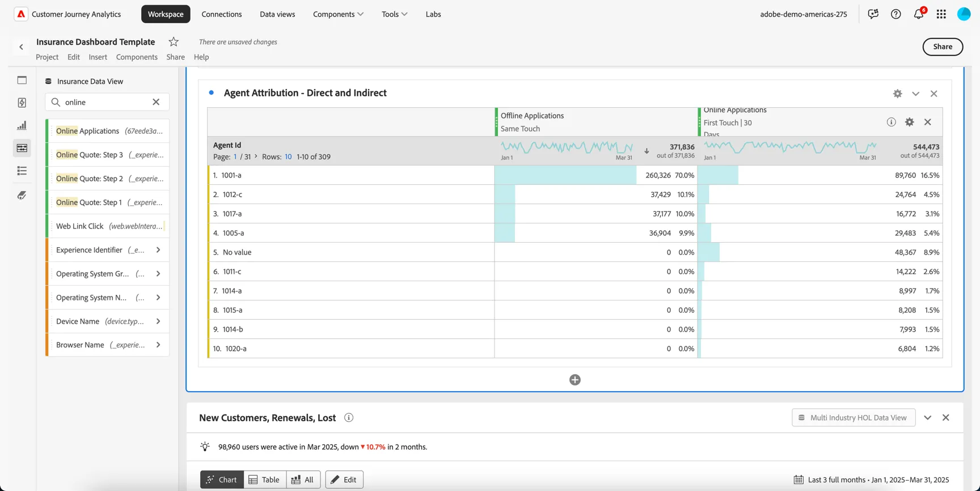Switch view to Table

tap(265, 480)
